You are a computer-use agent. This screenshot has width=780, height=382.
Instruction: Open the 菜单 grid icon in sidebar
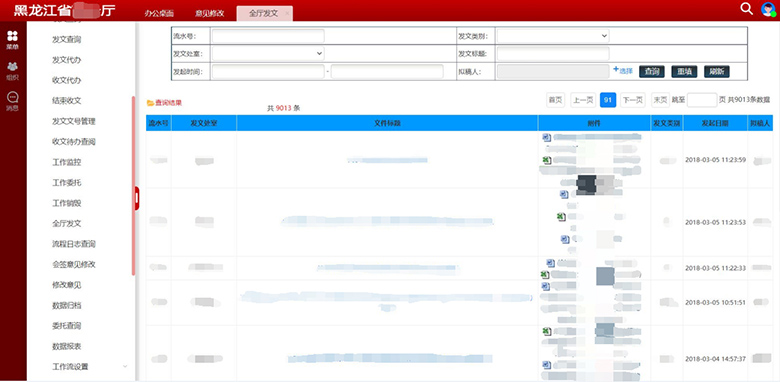pyautogui.click(x=12, y=36)
